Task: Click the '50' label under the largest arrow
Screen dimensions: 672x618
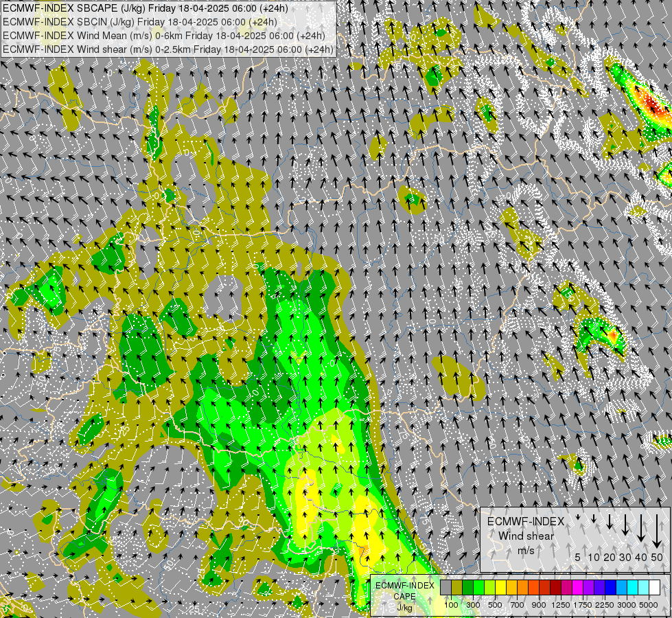Action: 657,557
